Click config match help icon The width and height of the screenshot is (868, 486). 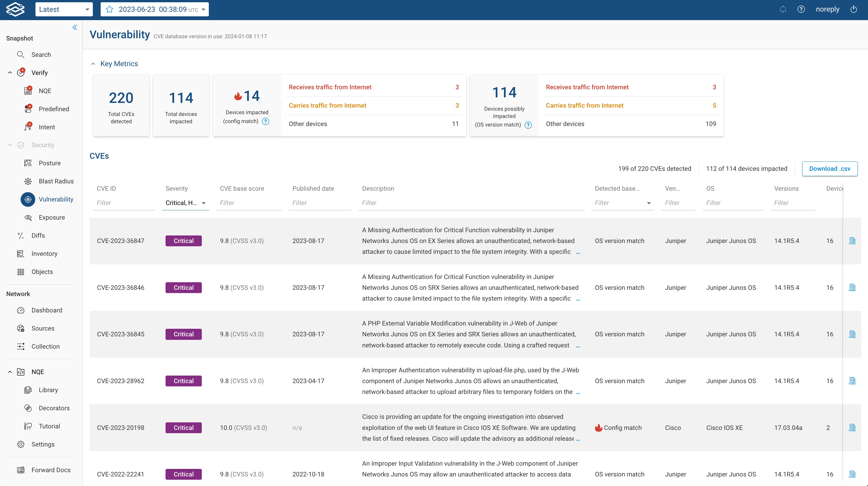265,121
